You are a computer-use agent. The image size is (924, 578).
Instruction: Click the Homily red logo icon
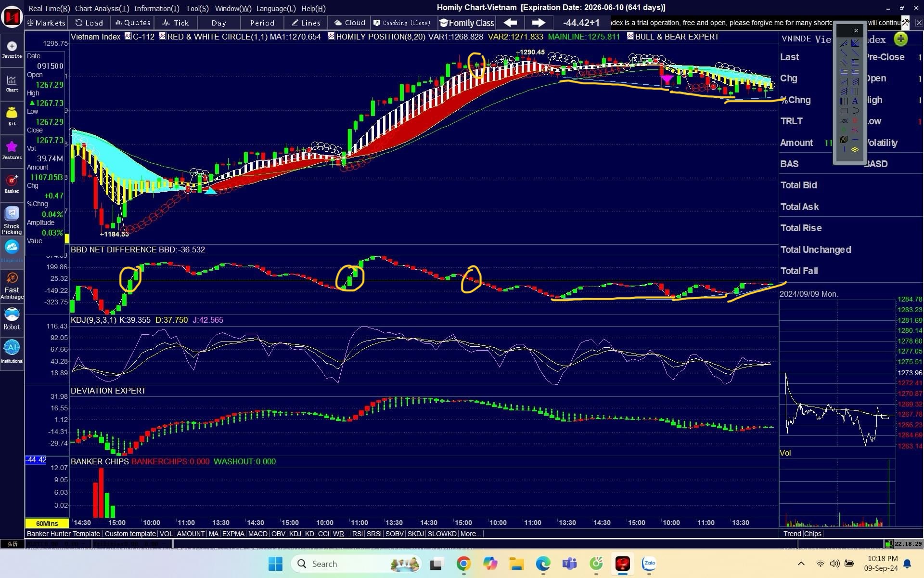pos(12,17)
